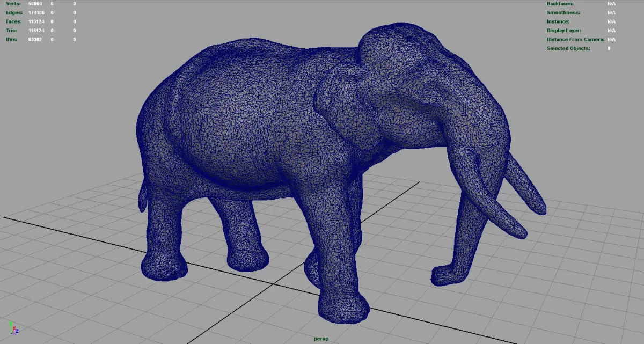Click the 'Smoothness:' HUD label
Viewport: 644px width, 344px height.
pyautogui.click(x=563, y=12)
